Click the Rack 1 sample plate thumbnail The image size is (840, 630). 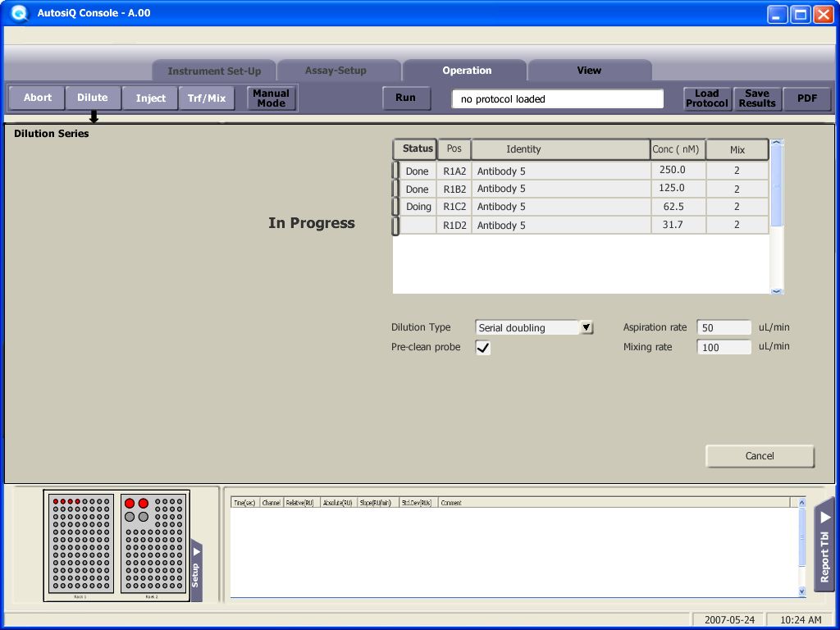click(80, 543)
